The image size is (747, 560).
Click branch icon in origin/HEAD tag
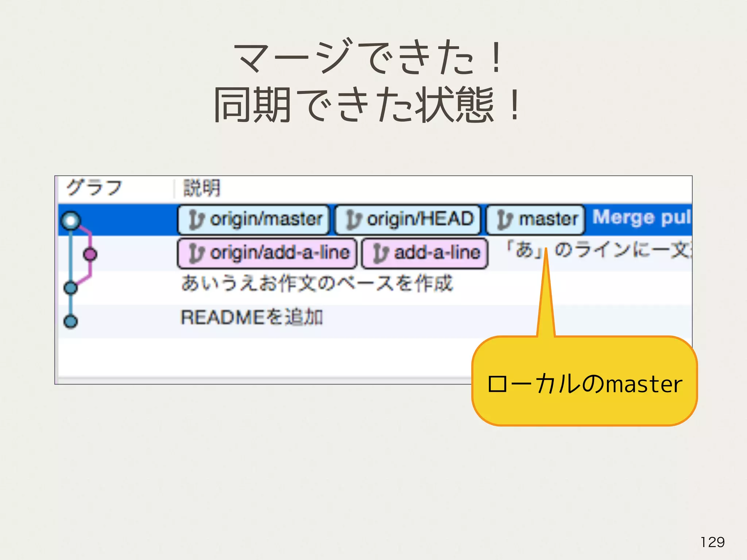tap(353, 220)
